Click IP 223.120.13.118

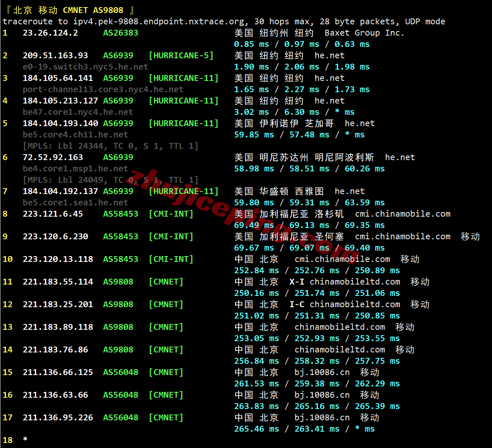tap(58, 259)
